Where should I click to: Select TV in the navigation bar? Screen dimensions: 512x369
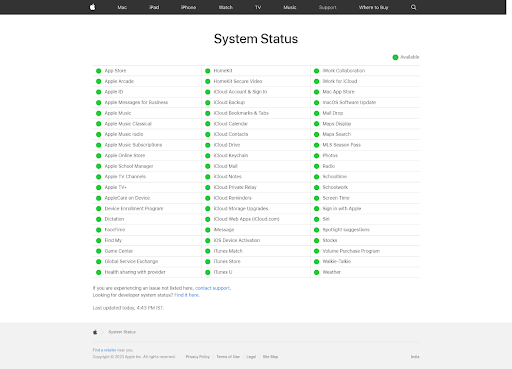point(258,7)
